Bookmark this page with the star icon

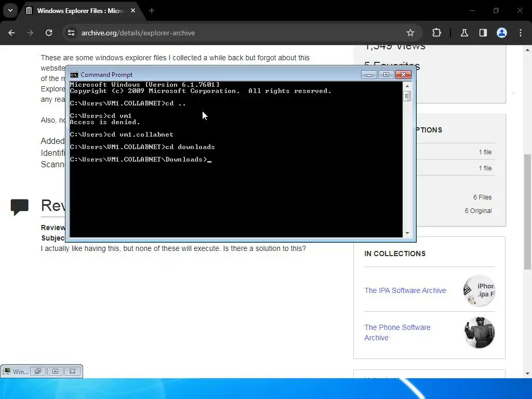pyautogui.click(x=410, y=33)
